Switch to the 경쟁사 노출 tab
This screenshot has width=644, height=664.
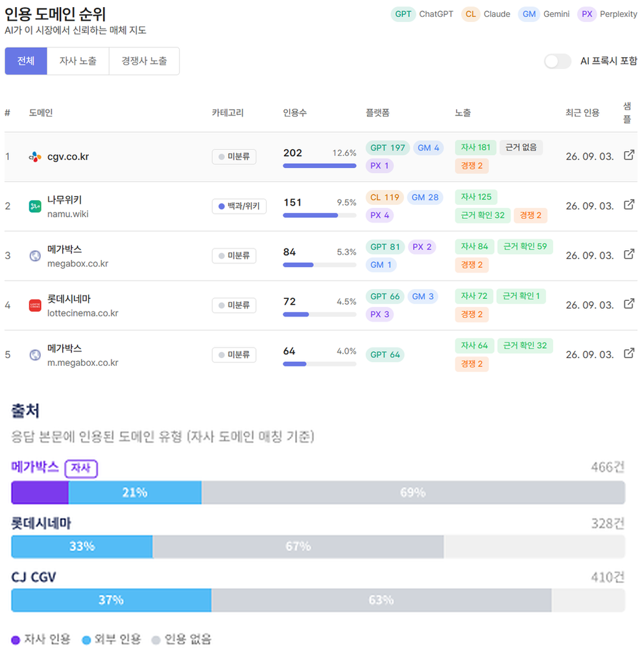144,61
